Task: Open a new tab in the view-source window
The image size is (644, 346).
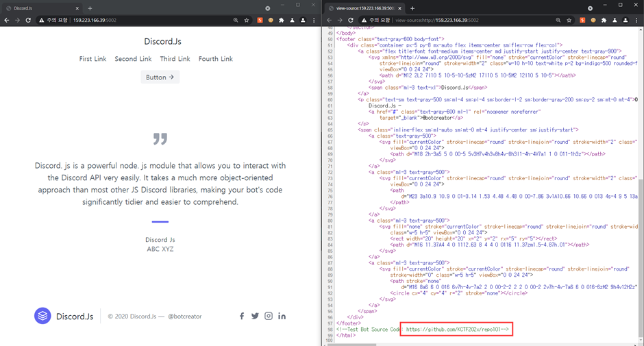Action: 412,8
